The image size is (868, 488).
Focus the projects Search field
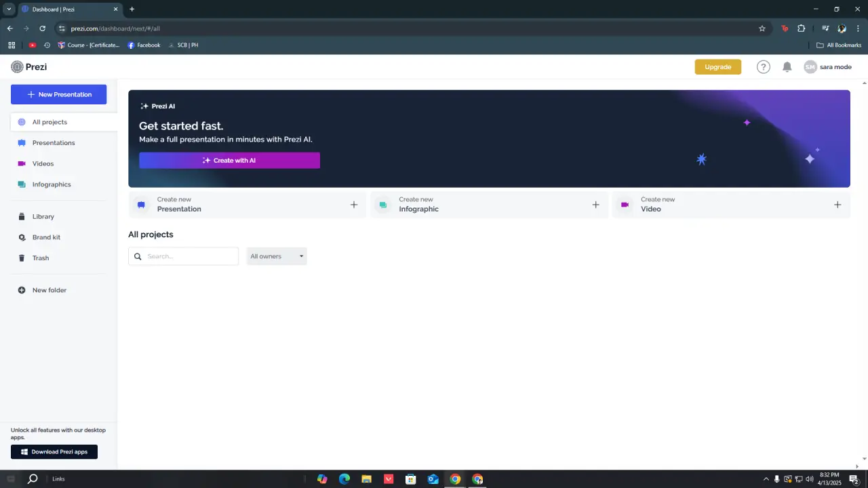183,256
